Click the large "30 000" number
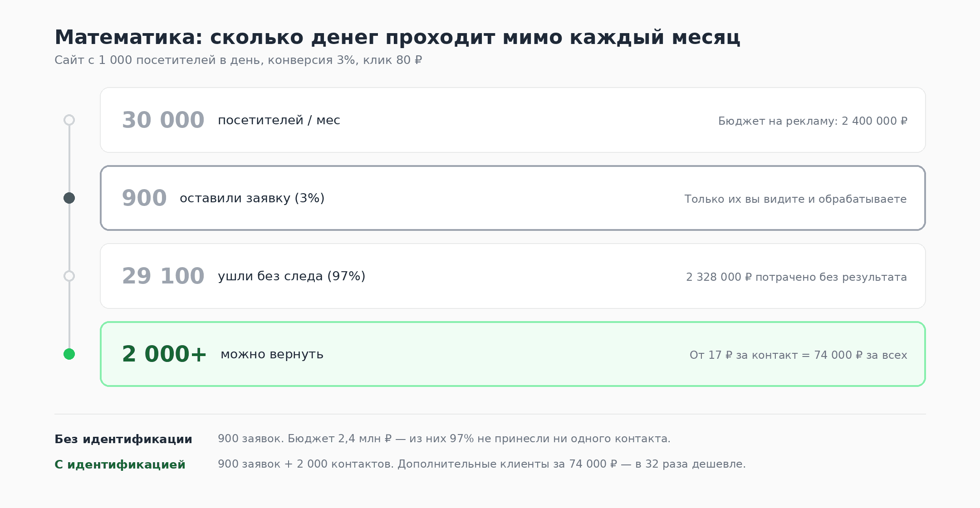 [x=163, y=120]
